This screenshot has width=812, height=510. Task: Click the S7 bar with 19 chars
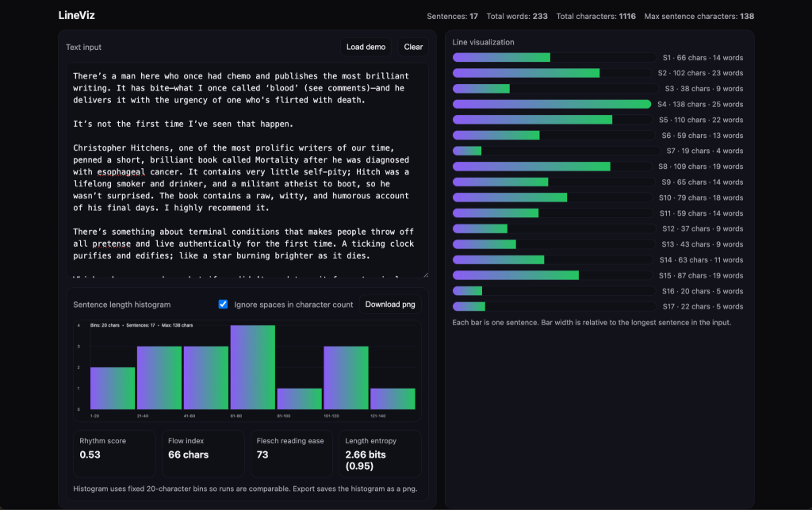[467, 151]
